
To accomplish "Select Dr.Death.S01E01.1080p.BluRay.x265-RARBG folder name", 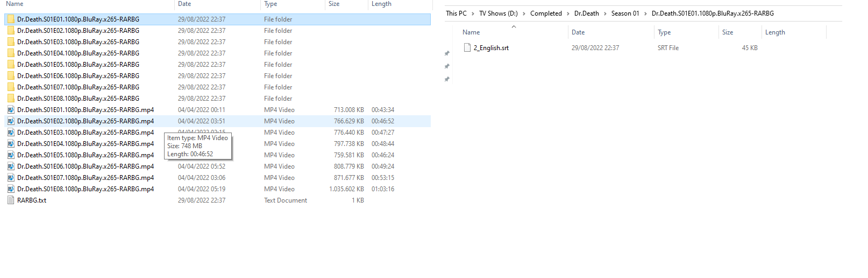I will pos(78,19).
